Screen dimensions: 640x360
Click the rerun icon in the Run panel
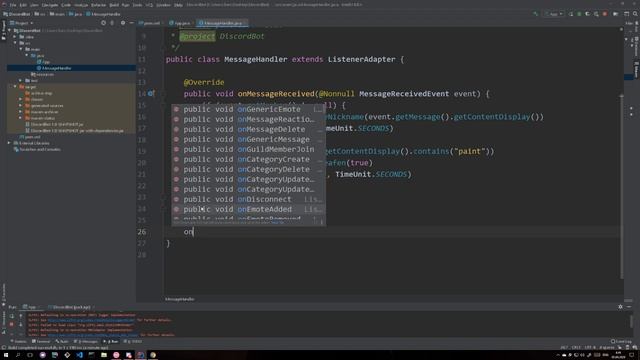11,316
